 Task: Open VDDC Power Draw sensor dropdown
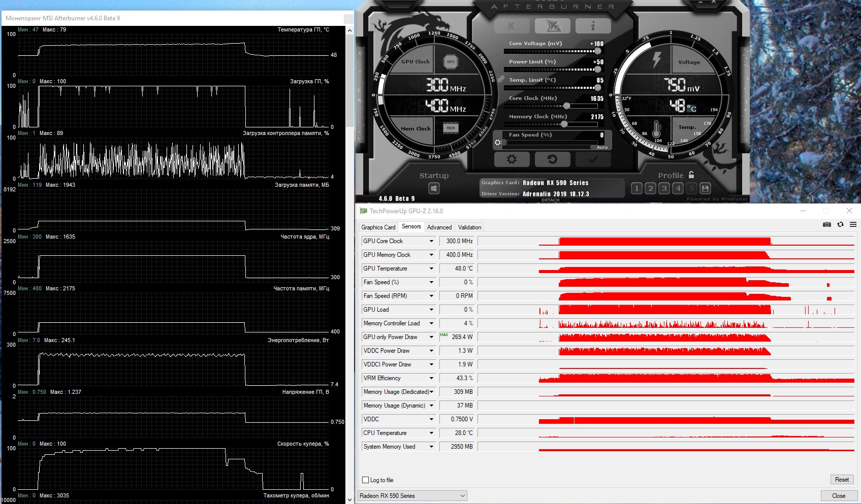point(431,351)
